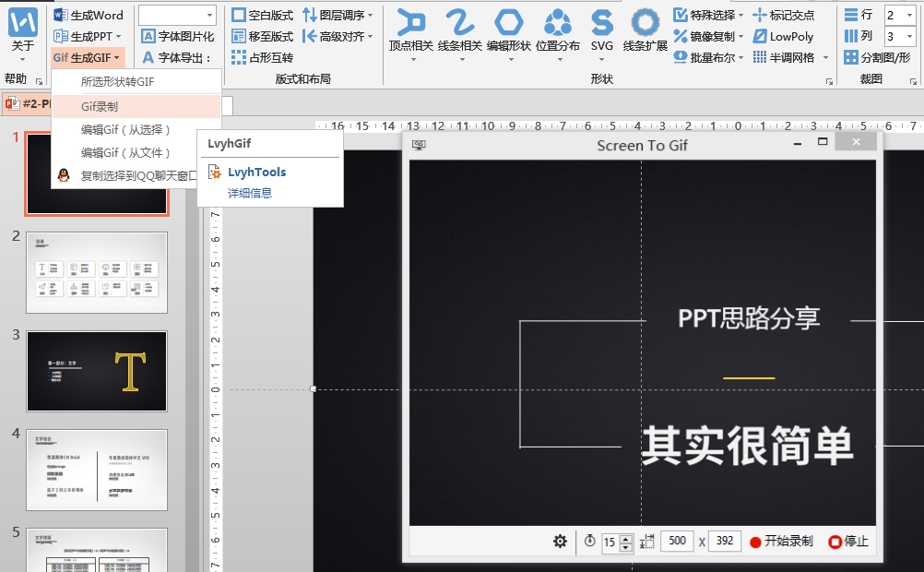The width and height of the screenshot is (924, 572).
Task: Click 分割图/形 split image button
Action: [x=878, y=58]
